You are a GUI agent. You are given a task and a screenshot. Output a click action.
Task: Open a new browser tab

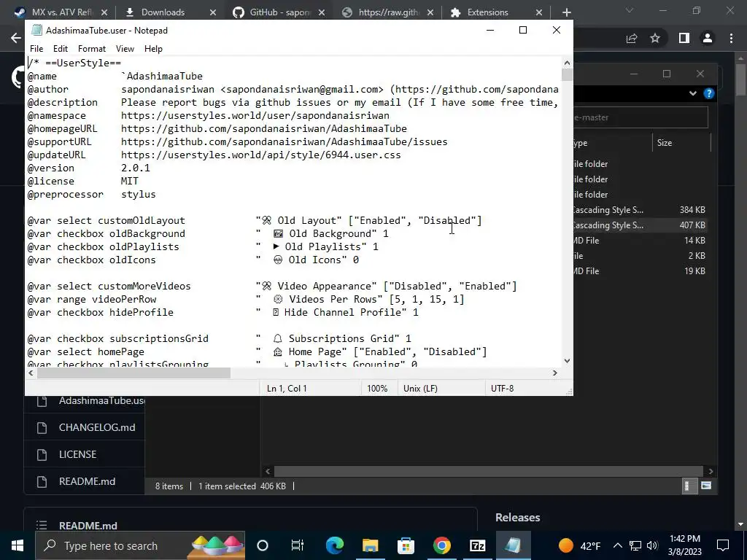point(566,12)
